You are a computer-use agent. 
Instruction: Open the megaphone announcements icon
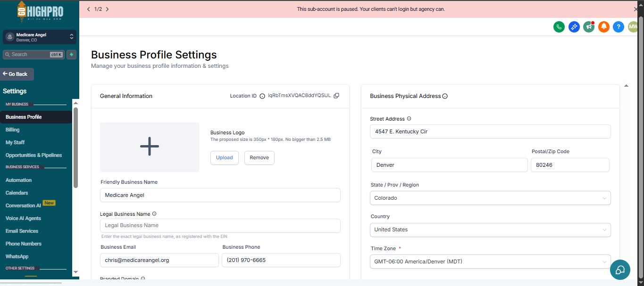tap(588, 27)
